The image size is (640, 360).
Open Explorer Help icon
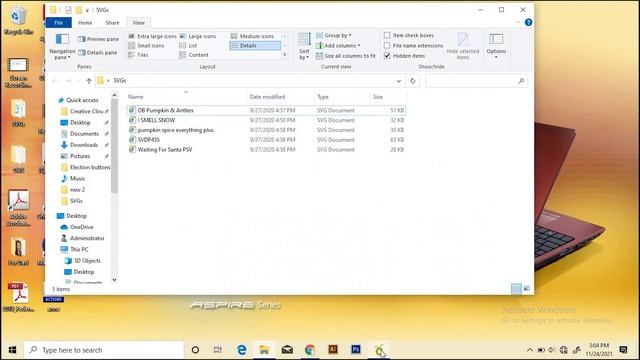click(x=528, y=22)
